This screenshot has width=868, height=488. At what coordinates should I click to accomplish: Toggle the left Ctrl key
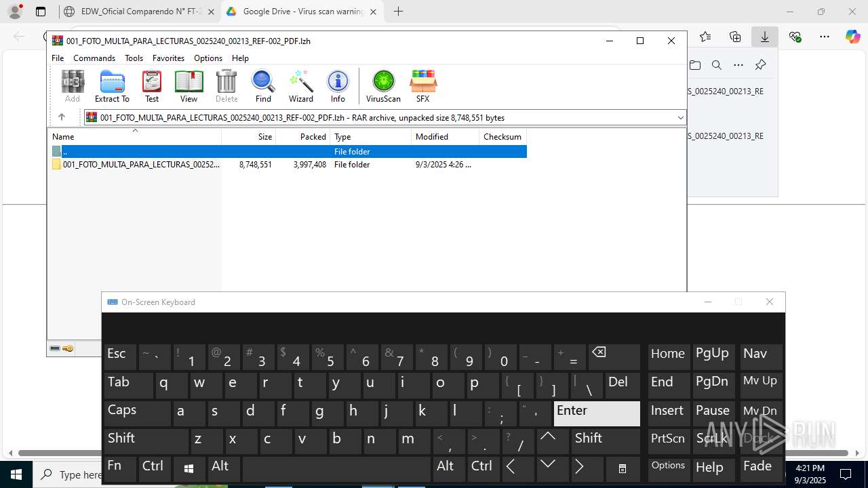155,468
